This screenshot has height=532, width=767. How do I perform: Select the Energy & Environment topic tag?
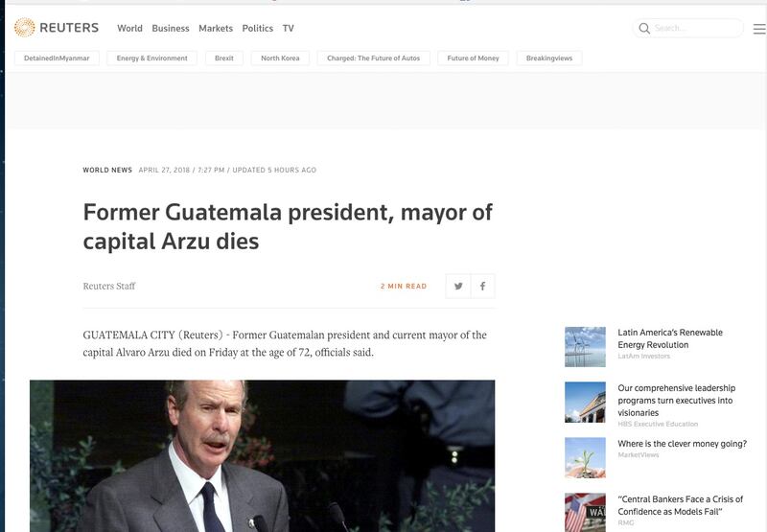coord(152,58)
